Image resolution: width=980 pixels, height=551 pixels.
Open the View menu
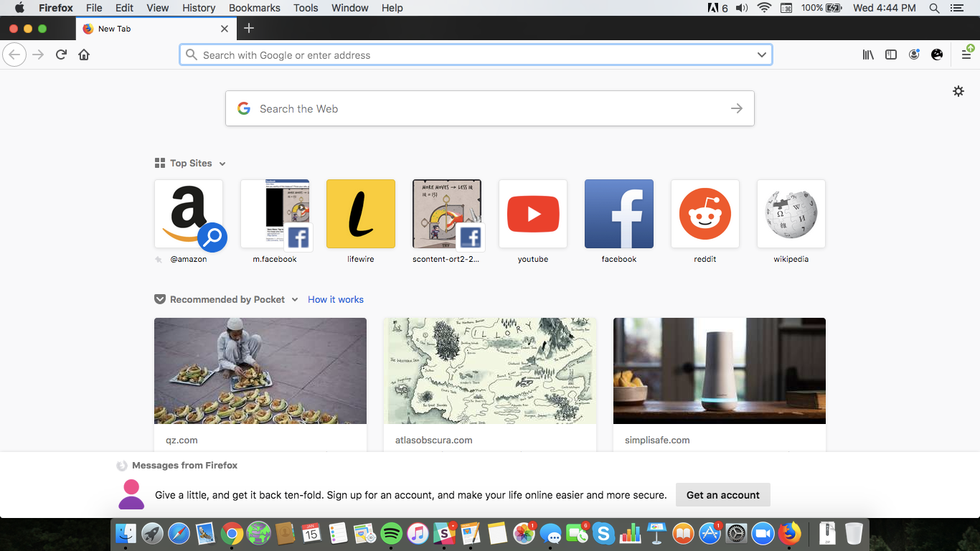[x=158, y=8]
